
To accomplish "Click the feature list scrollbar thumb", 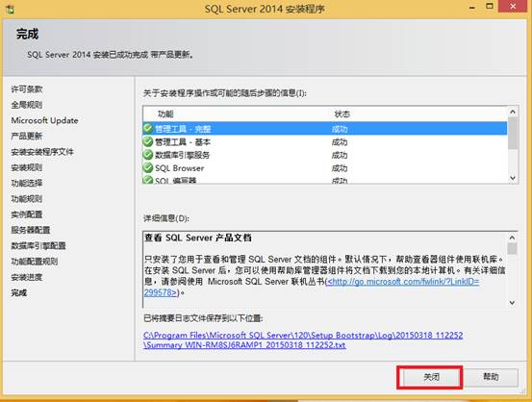I will [x=513, y=133].
